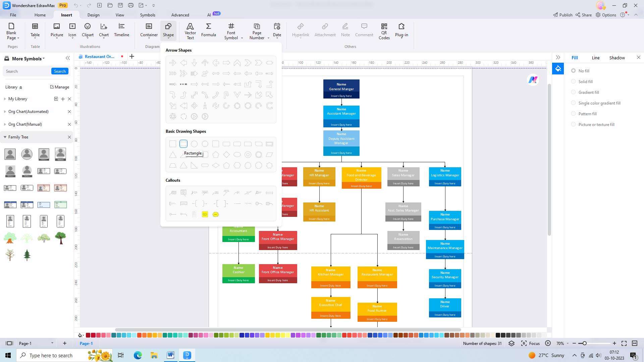The height and width of the screenshot is (362, 644).
Task: Enable Pattern fill option
Action: coord(574,114)
